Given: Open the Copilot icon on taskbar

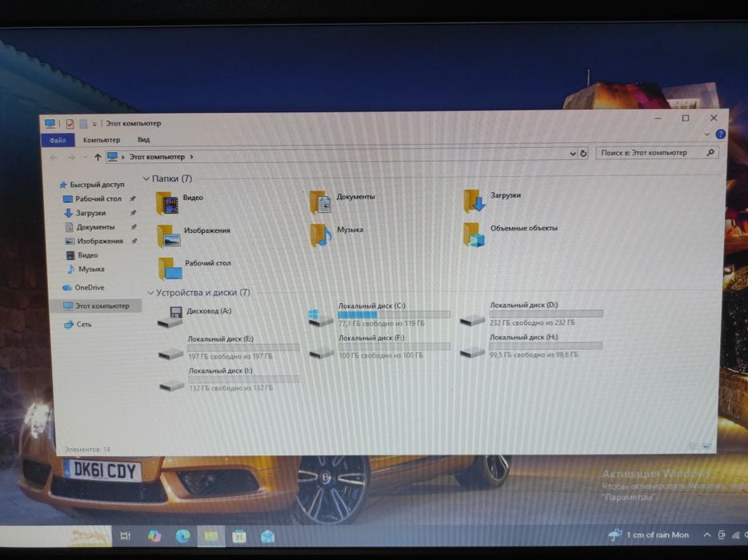Looking at the screenshot, I should click(x=154, y=536).
